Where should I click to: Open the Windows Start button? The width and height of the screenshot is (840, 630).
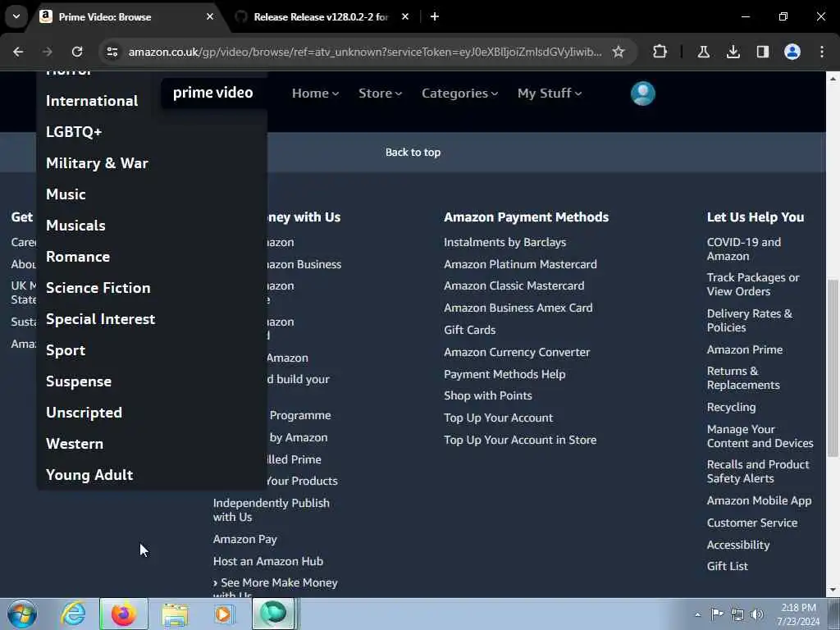(22, 614)
